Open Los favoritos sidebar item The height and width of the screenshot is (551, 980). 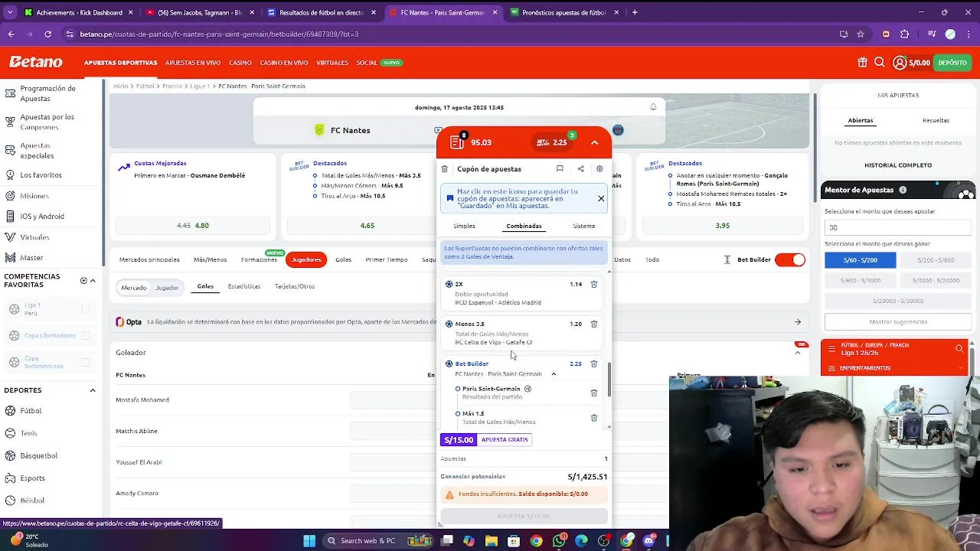pyautogui.click(x=41, y=175)
